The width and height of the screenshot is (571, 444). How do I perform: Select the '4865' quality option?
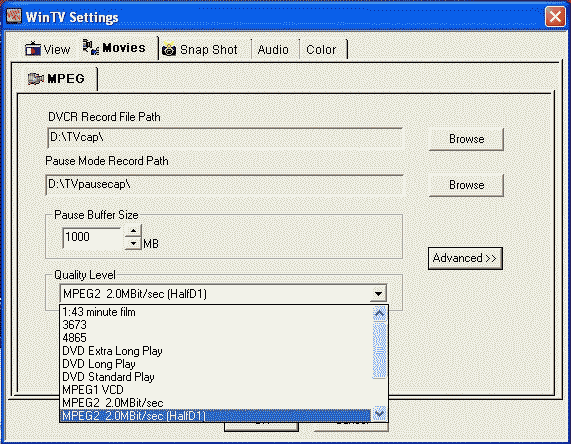coord(216,338)
